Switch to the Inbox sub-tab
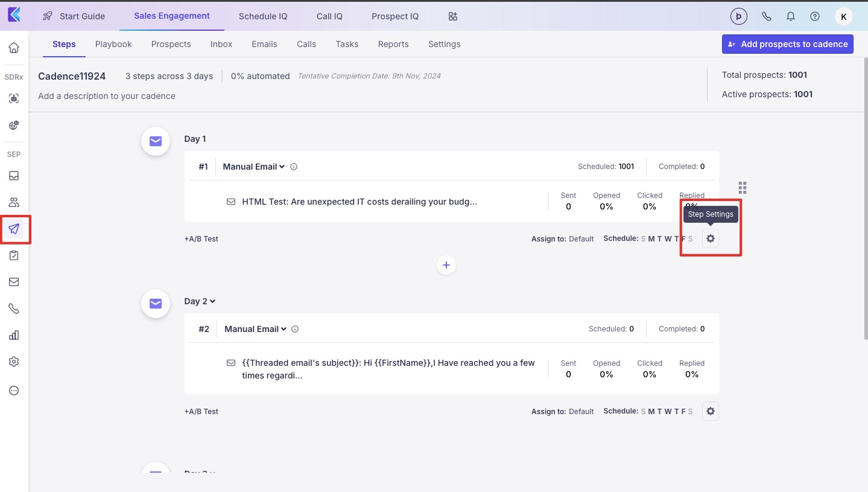This screenshot has width=868, height=492. coord(221,44)
